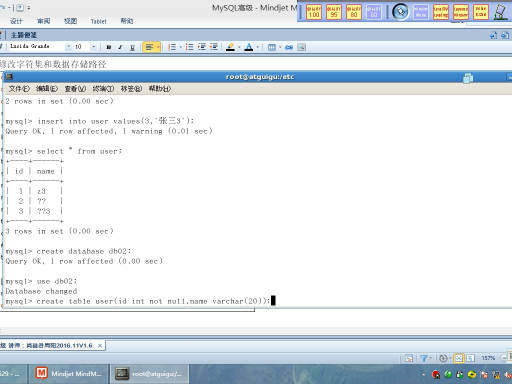This screenshot has width=512, height=384.
Task: Click the 157% zoom level value
Action: click(x=488, y=358)
